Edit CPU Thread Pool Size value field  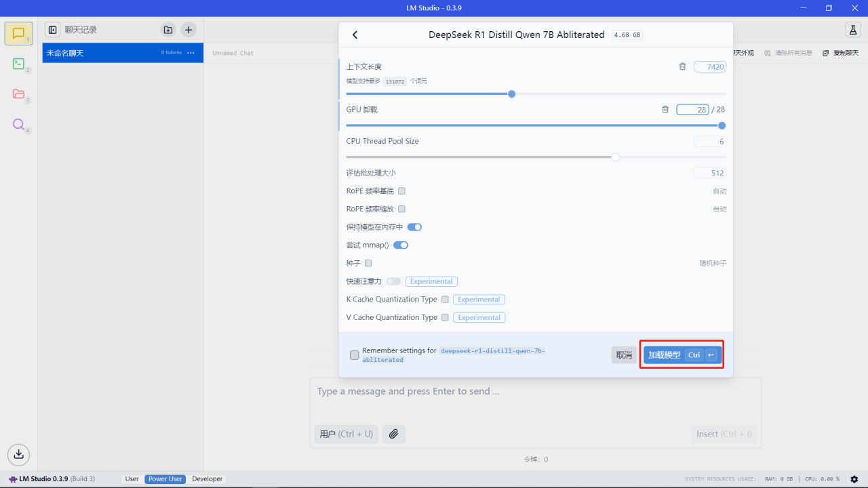click(710, 141)
